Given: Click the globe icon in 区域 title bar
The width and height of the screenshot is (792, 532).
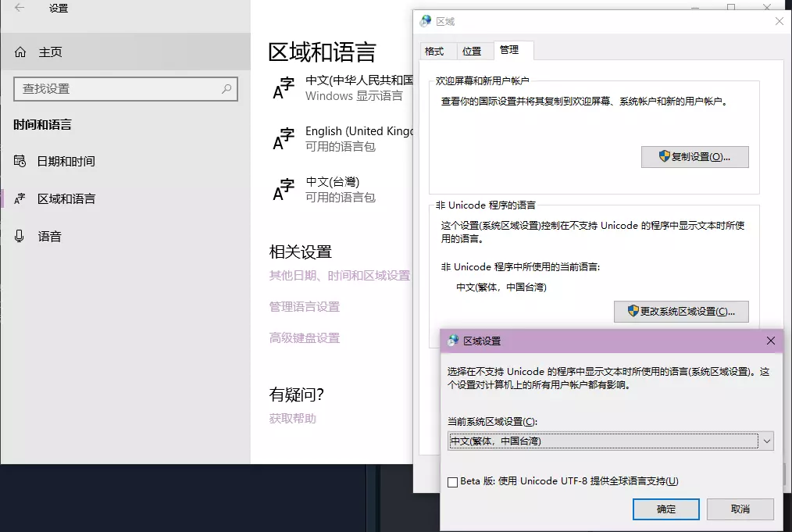Looking at the screenshot, I should tap(426, 21).
